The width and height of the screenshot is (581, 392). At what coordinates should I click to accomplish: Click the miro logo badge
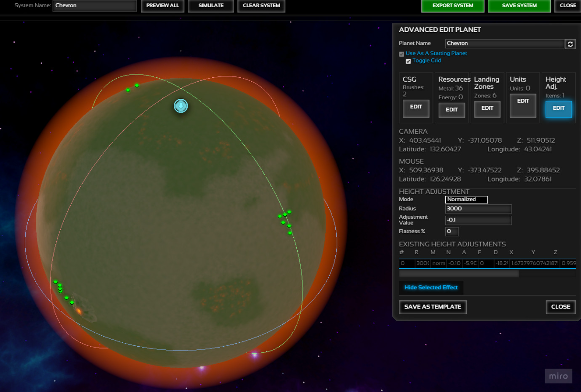coord(558,376)
